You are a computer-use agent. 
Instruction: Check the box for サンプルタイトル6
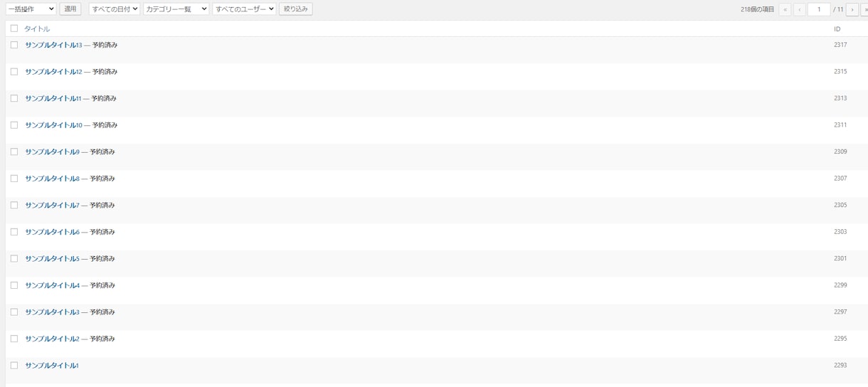tap(14, 232)
